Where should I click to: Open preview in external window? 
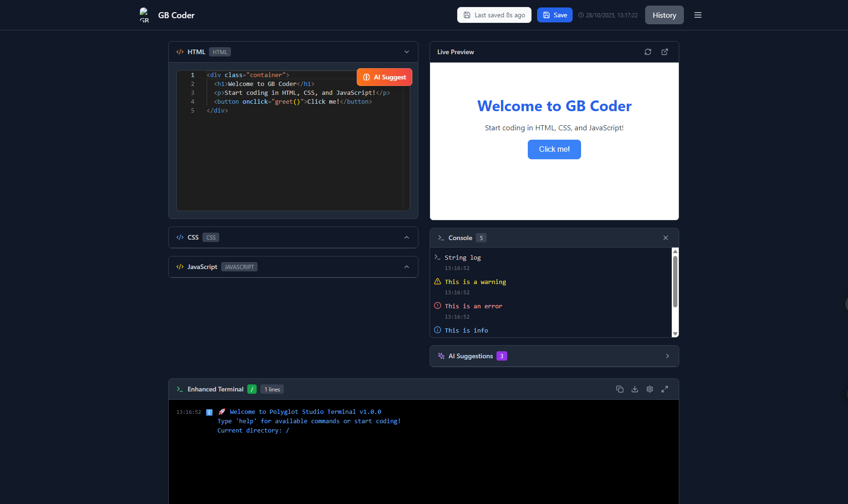click(x=665, y=52)
